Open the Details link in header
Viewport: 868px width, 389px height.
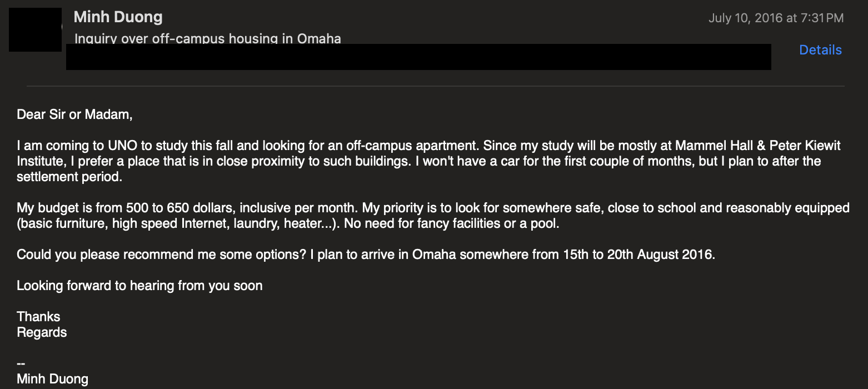(x=820, y=50)
